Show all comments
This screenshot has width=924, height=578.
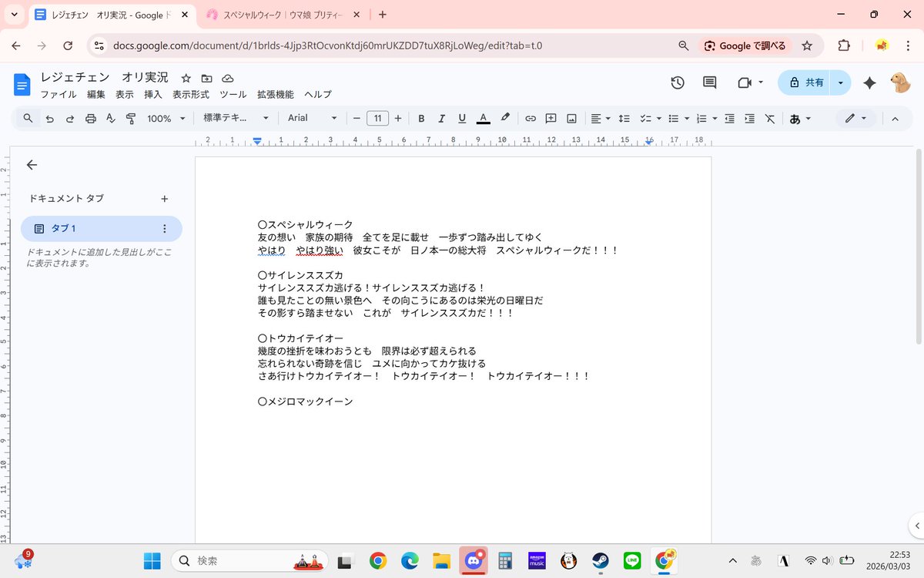tap(710, 82)
